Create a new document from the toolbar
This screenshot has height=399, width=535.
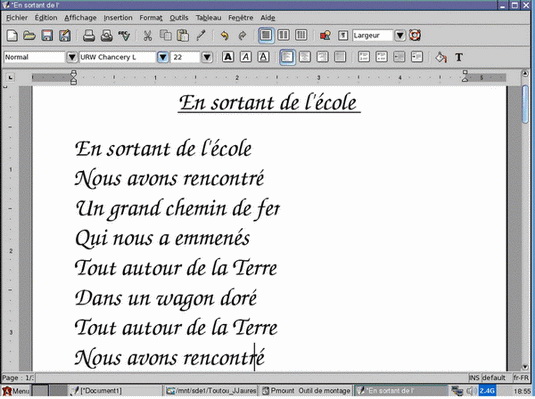(12, 35)
